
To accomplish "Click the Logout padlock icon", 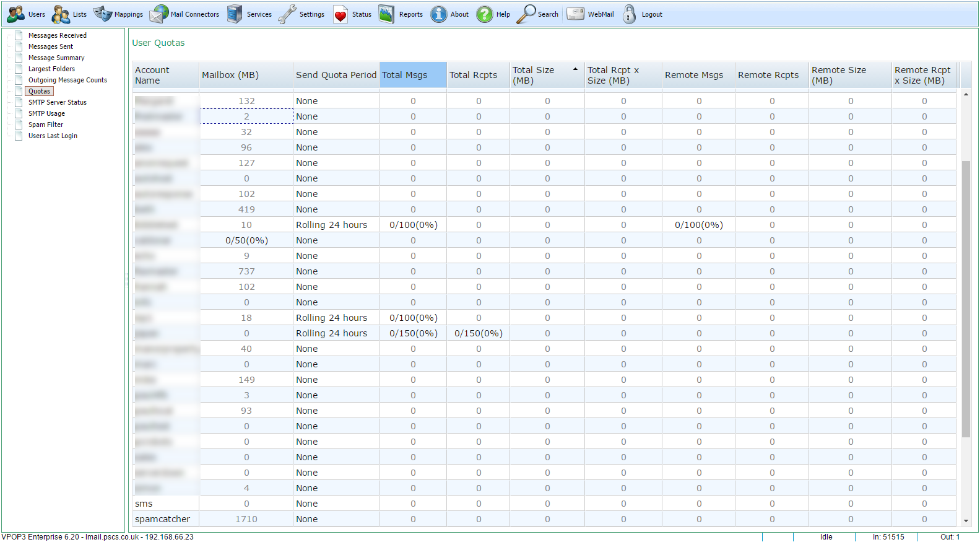I will [629, 14].
